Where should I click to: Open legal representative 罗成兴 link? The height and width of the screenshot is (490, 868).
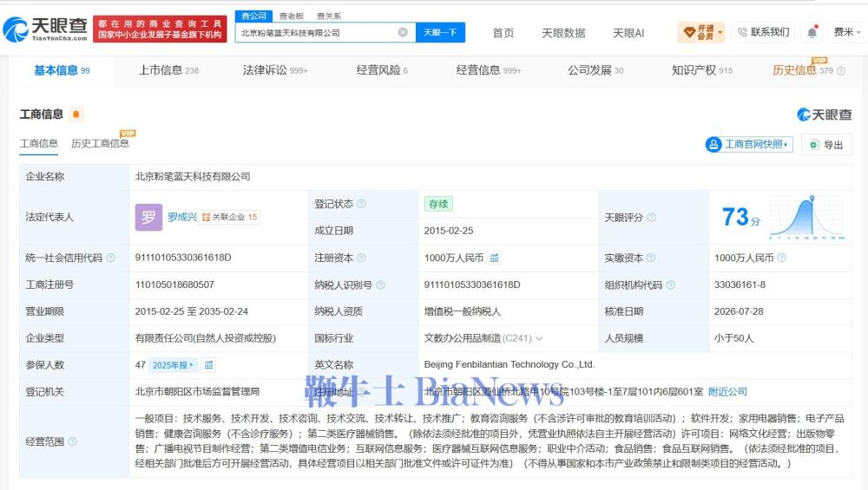tap(182, 217)
